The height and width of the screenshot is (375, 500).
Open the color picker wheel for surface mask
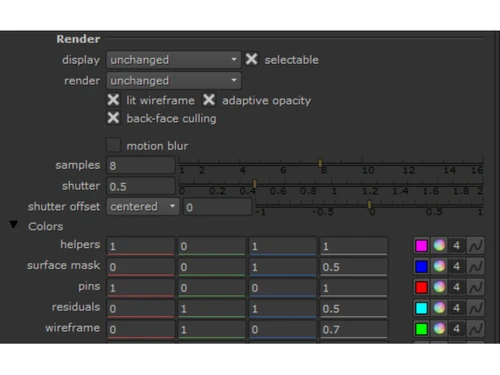(439, 266)
